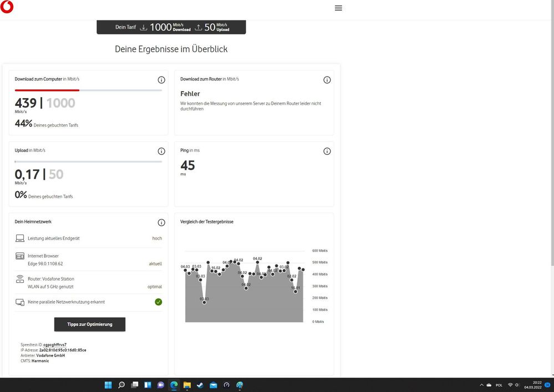Click the download arrow icon in tariff banner
The height and width of the screenshot is (392, 554).
click(x=144, y=28)
